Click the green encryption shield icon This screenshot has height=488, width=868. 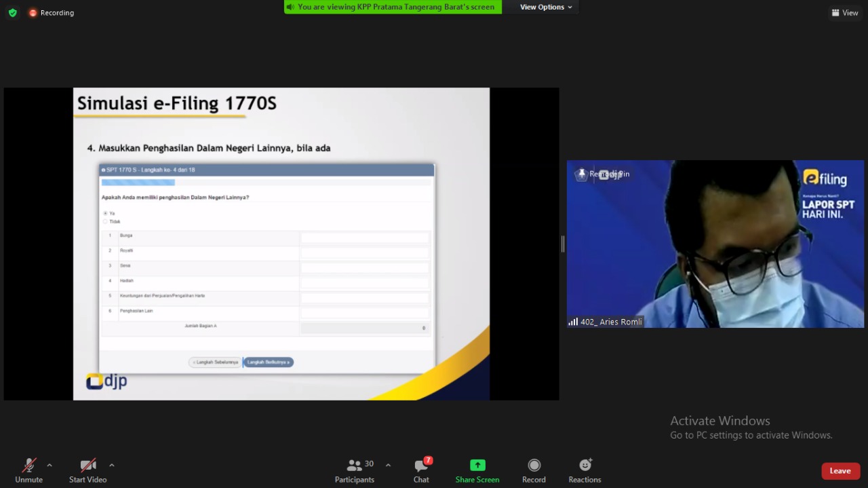click(12, 12)
